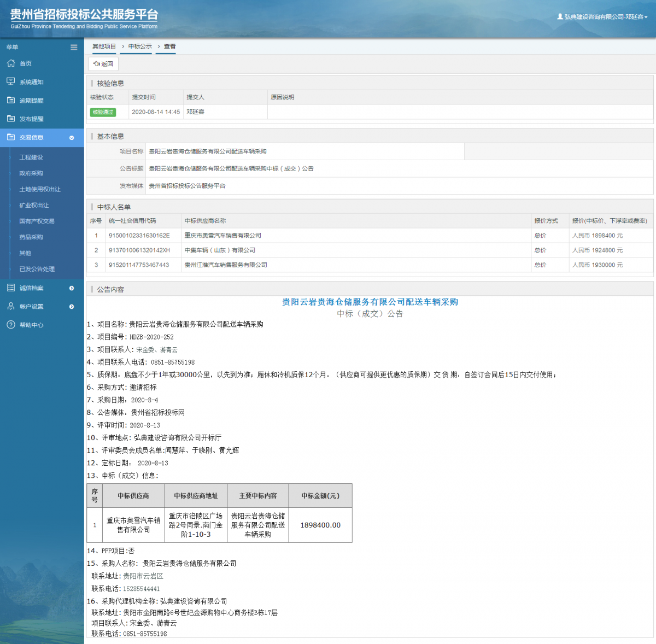Click the 中标人名单 section header

coord(114,207)
